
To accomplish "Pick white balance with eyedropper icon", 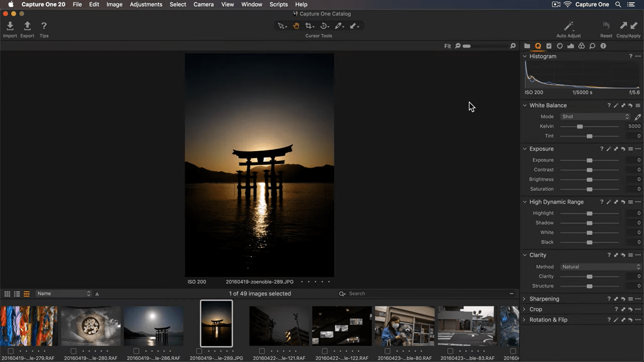I will click(638, 117).
